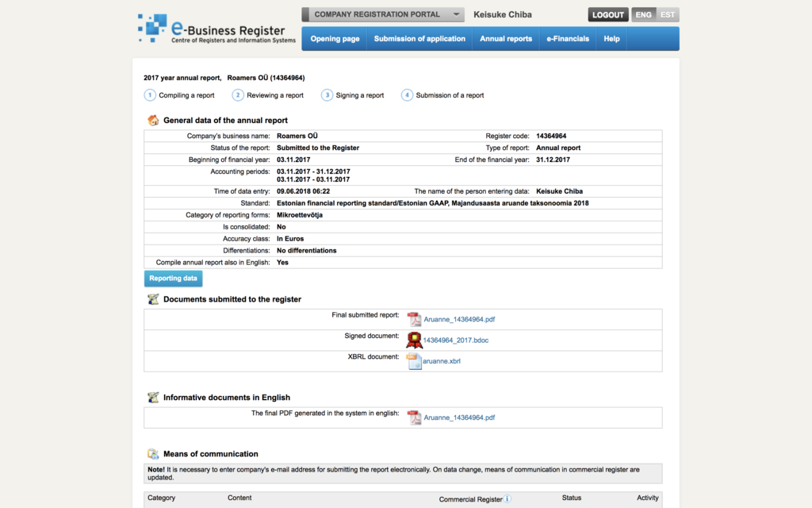
Task: Open Aruanne_14364964.pdf final submitted report link
Action: point(459,319)
